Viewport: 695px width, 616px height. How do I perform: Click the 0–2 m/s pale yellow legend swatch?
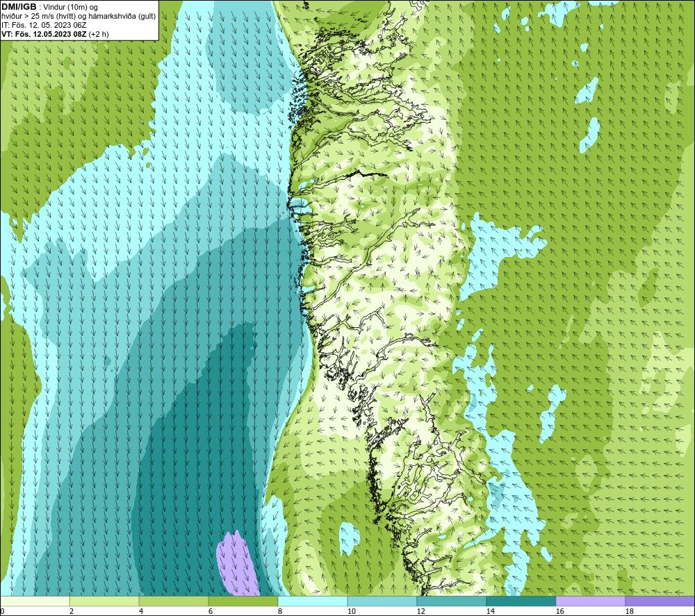point(35,601)
